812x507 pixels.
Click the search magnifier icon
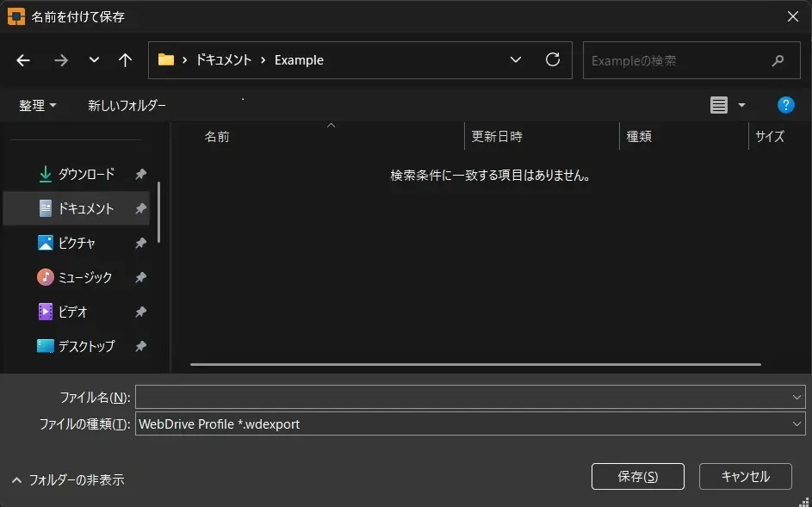778,61
